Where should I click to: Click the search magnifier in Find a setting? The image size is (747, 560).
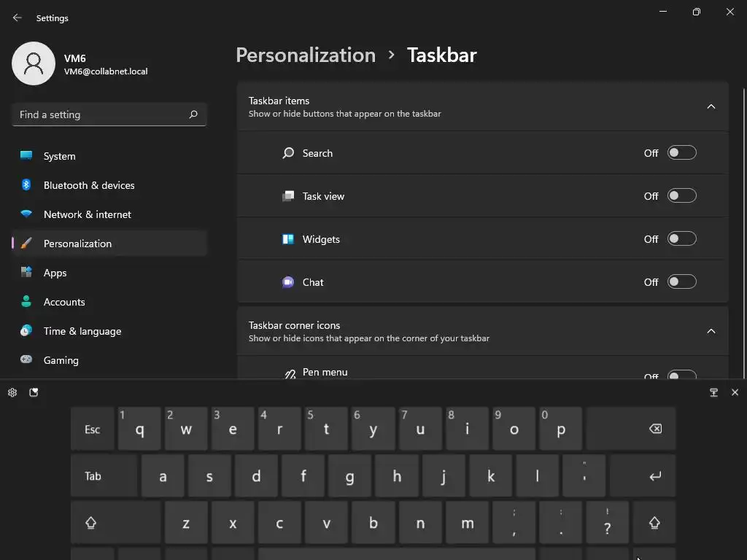click(x=193, y=114)
